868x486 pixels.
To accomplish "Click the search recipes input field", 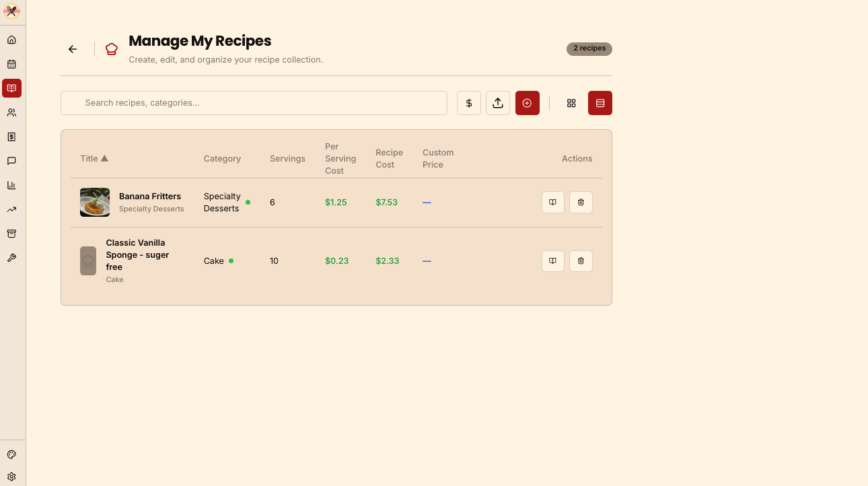I will pyautogui.click(x=254, y=103).
